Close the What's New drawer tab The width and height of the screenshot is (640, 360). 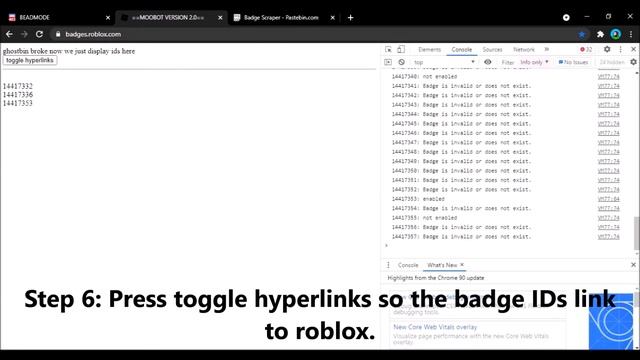pyautogui.click(x=462, y=265)
